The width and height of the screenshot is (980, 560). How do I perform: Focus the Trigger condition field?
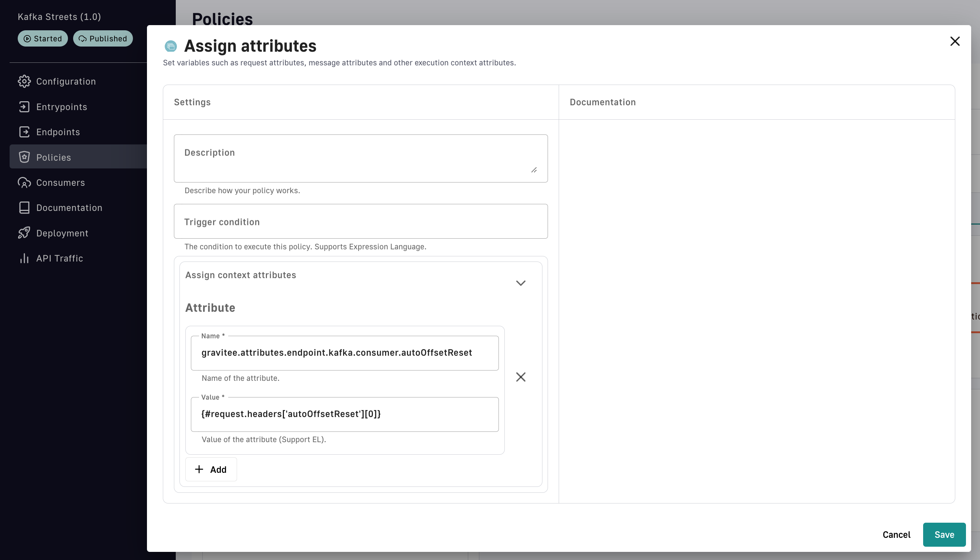point(360,222)
